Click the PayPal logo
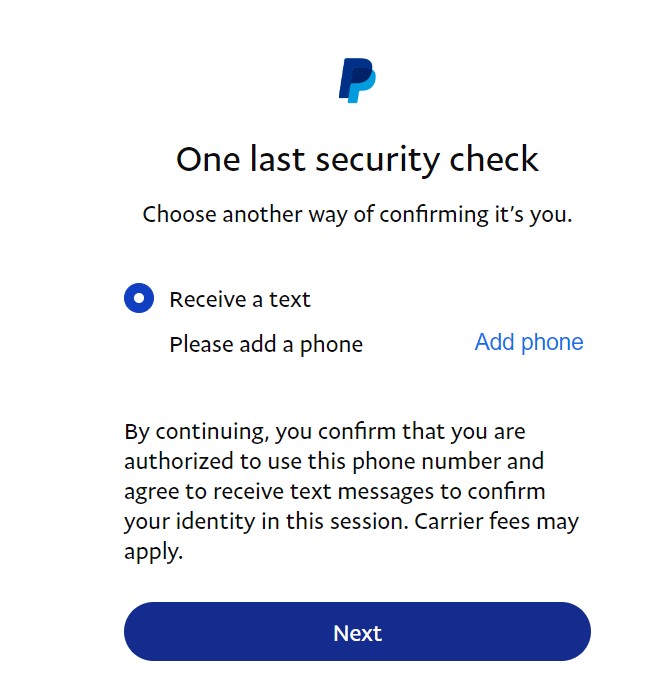Viewport: 657px width, 692px height. [x=357, y=80]
